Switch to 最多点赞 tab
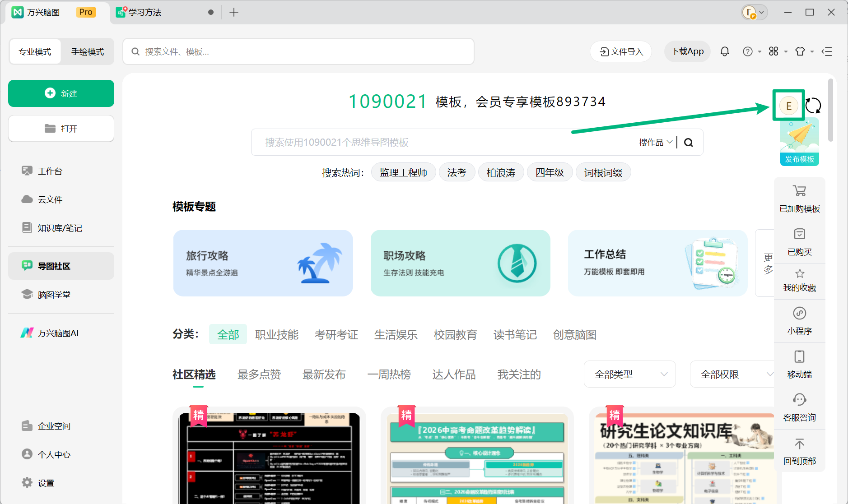Screen dimensions: 848x504 coord(259,375)
